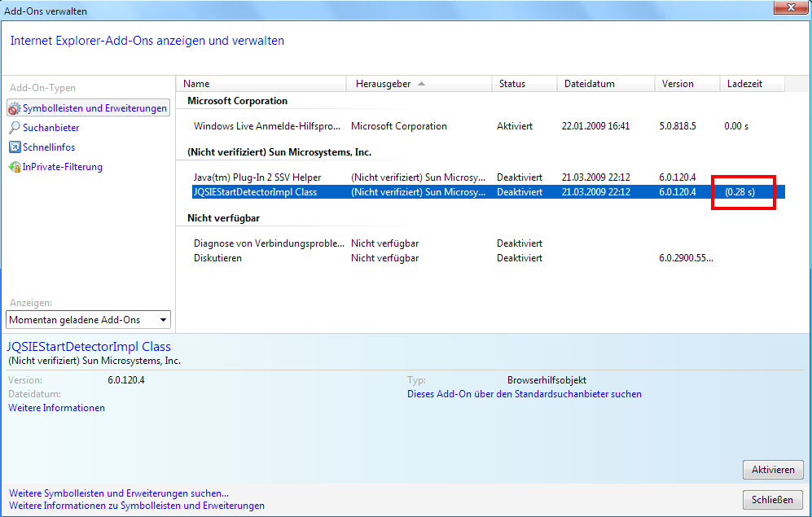Click the Sun Microsystems, Inc. group header
812x517 pixels.
pos(279,152)
